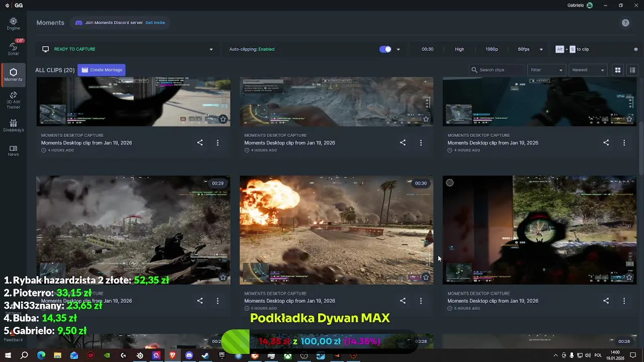This screenshot has height=362, width=644.
Task: Open the News section
Action: [x=13, y=151]
